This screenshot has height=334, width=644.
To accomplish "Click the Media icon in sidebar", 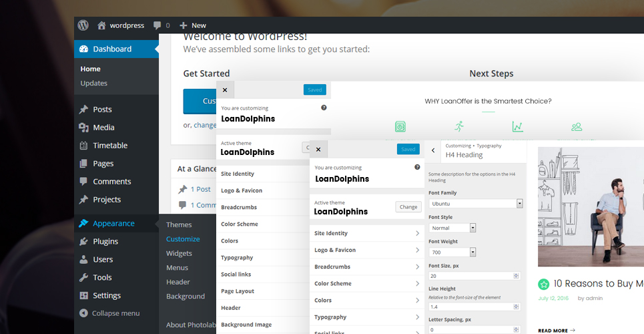I will coord(84,128).
